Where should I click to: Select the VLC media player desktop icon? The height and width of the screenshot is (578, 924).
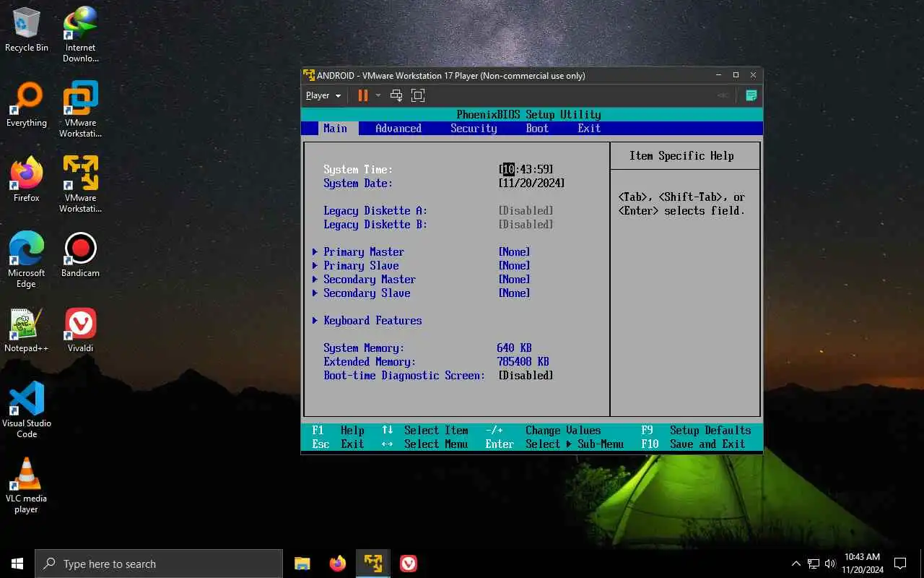(27, 486)
